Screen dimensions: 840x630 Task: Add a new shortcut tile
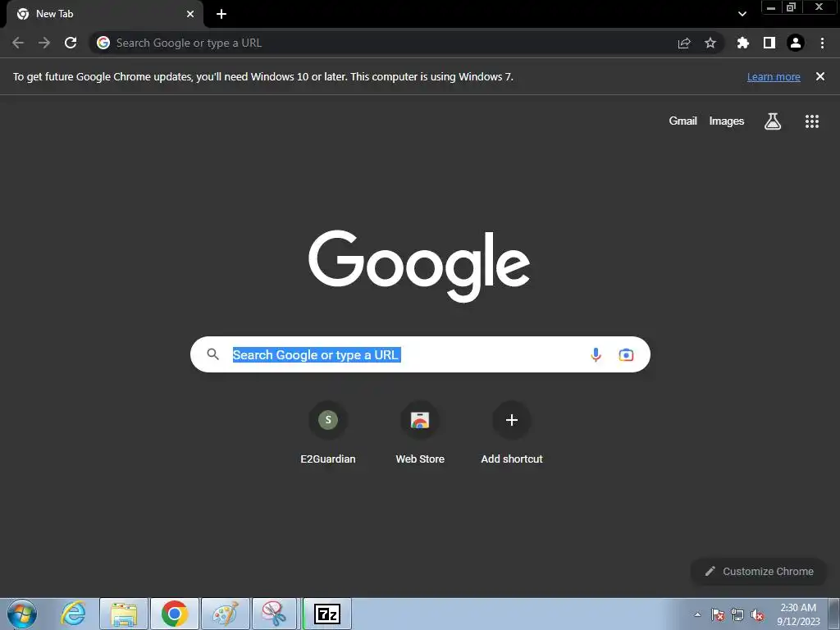[x=512, y=434]
